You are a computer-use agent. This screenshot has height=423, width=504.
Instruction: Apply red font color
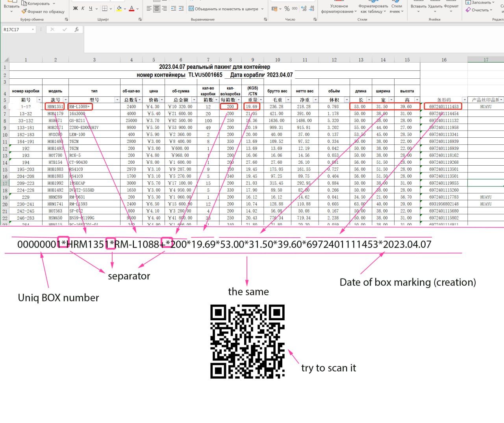[x=132, y=8]
